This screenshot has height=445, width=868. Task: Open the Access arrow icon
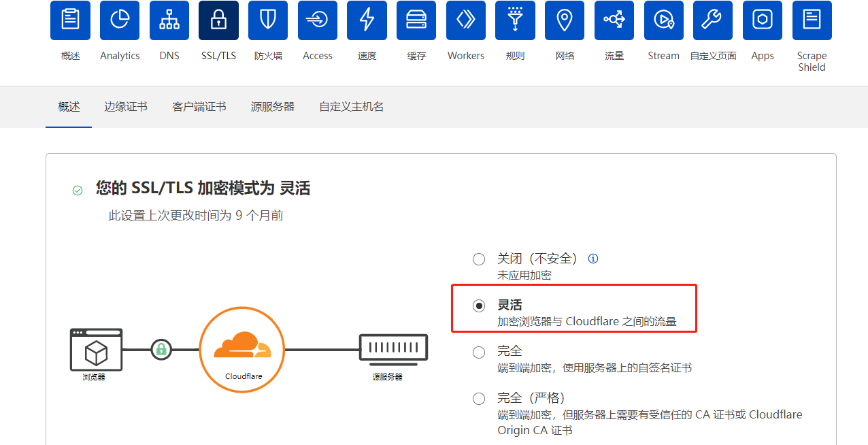[x=318, y=20]
